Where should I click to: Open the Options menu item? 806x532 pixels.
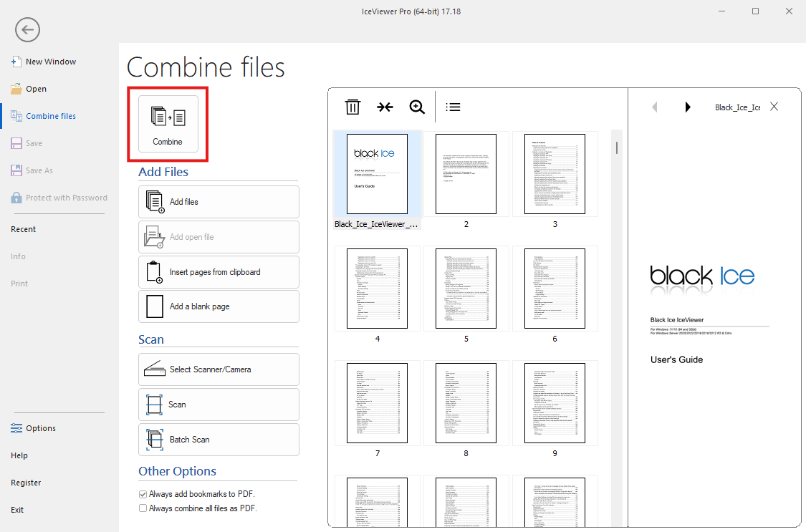pos(41,428)
